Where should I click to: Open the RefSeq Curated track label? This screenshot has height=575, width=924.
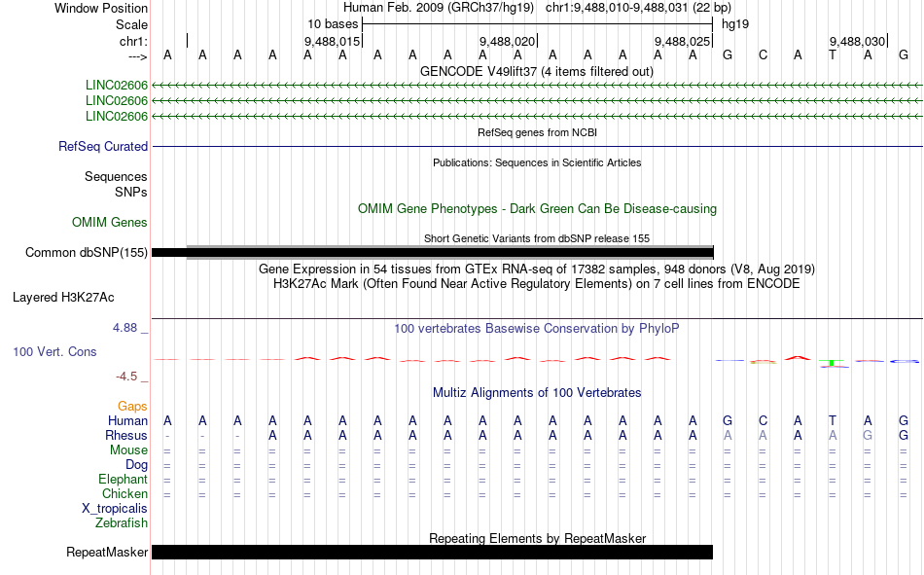(102, 146)
